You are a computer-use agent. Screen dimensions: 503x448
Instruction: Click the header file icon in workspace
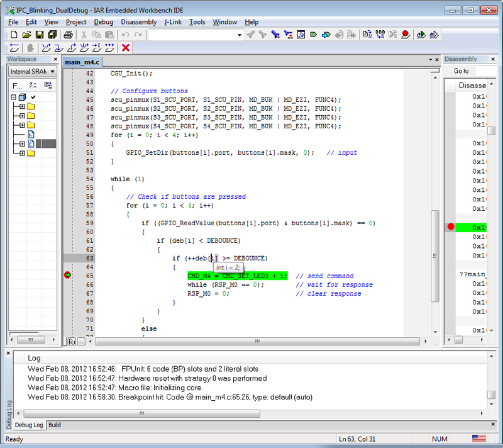click(x=31, y=135)
